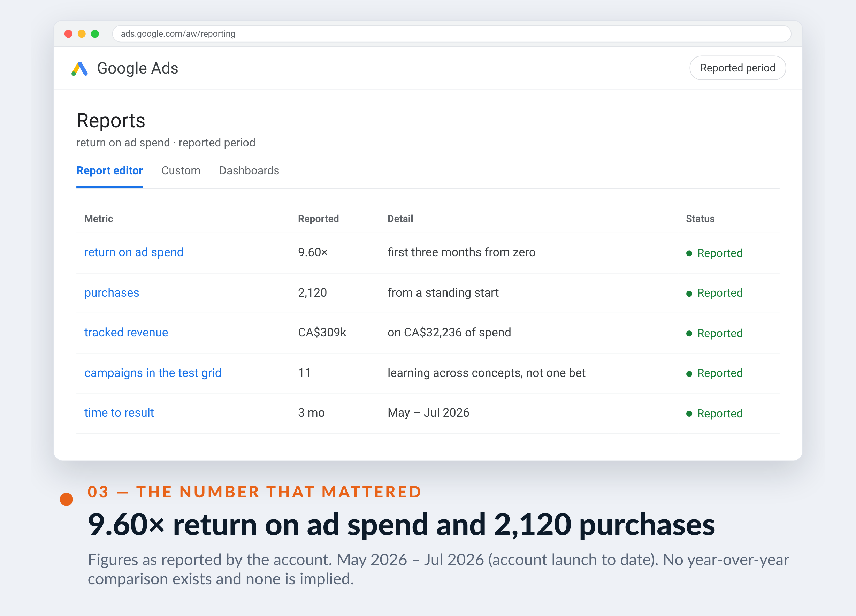The width and height of the screenshot is (856, 616).
Task: Click Reported status in purchases row
Action: click(714, 293)
